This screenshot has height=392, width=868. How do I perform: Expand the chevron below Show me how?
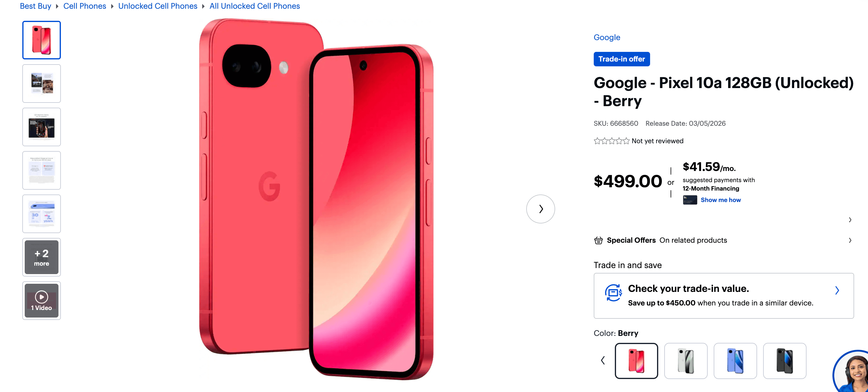click(x=850, y=220)
